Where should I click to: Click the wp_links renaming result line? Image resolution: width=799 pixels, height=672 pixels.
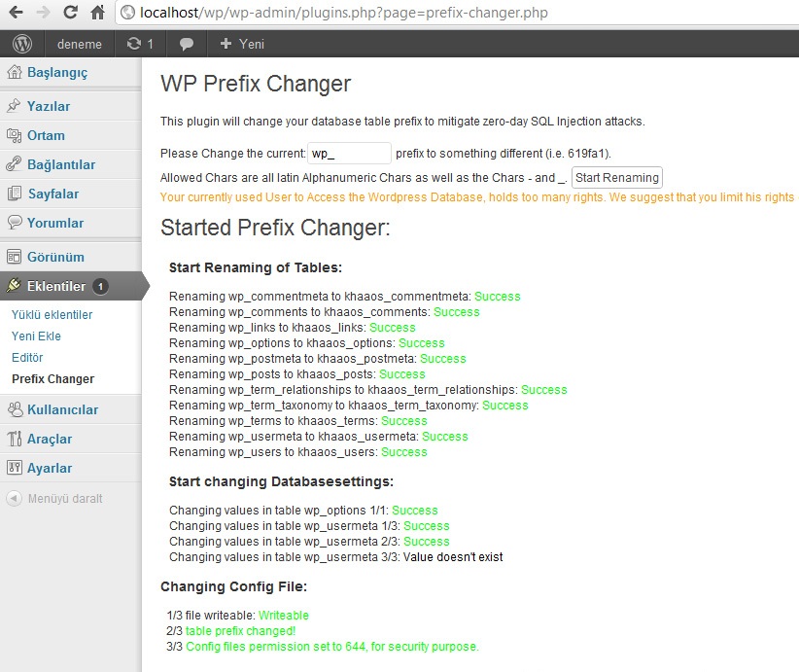292,328
